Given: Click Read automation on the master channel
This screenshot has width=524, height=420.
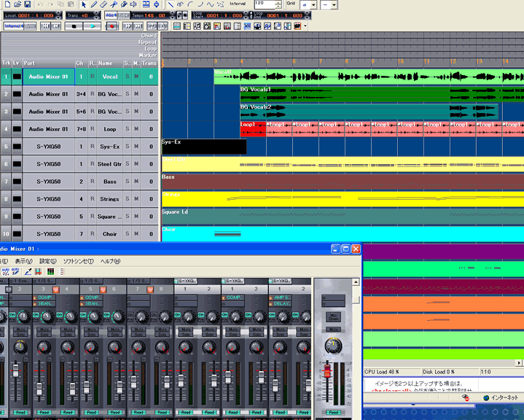Looking at the screenshot, I should coord(333,412).
